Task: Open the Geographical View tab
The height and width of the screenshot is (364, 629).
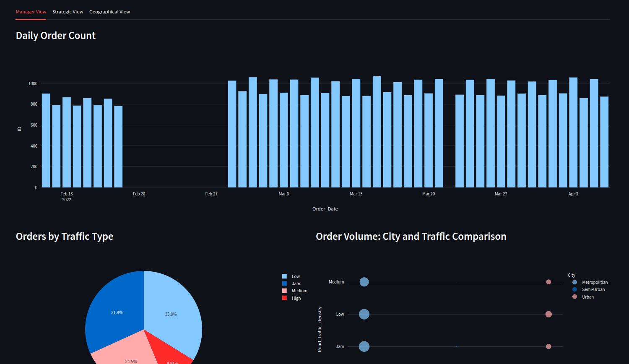Action: click(x=109, y=11)
